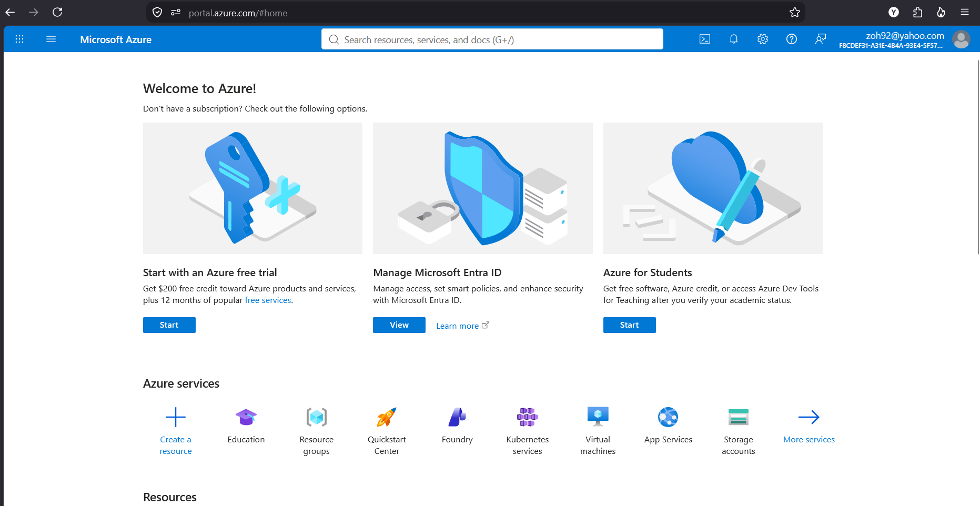This screenshot has height=506, width=980.
Task: Bookmark this page with the star icon
Action: click(x=794, y=13)
